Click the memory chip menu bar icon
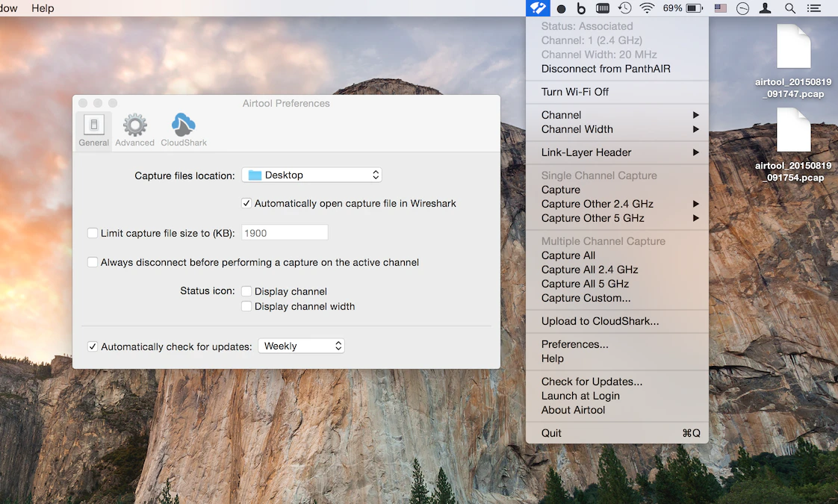Viewport: 838px width, 504px height. pyautogui.click(x=602, y=8)
